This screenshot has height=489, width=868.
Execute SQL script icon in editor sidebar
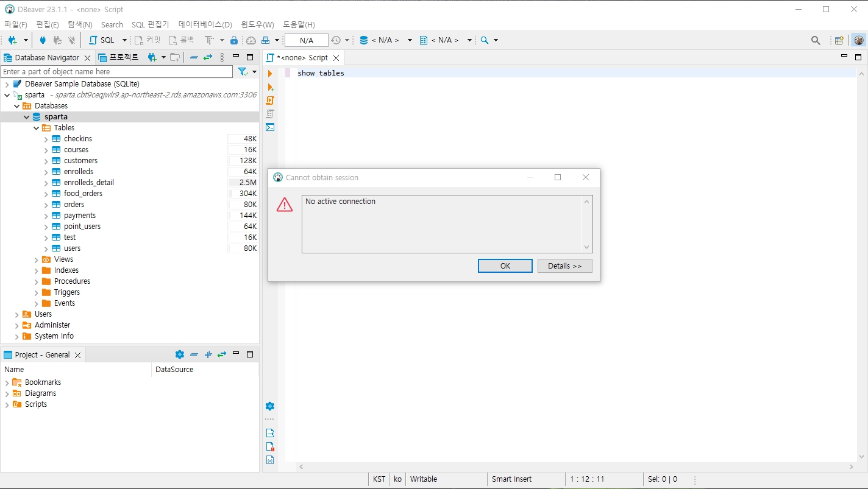point(270,100)
